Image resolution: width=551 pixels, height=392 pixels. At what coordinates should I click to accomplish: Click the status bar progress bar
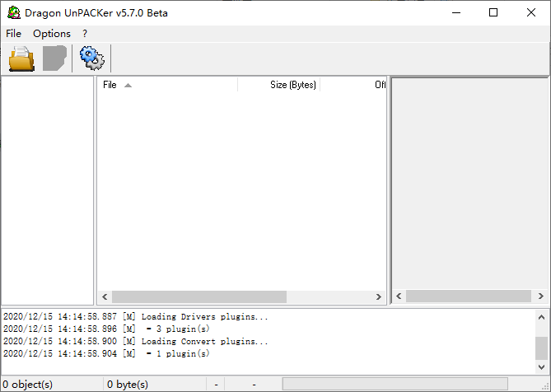395,384
